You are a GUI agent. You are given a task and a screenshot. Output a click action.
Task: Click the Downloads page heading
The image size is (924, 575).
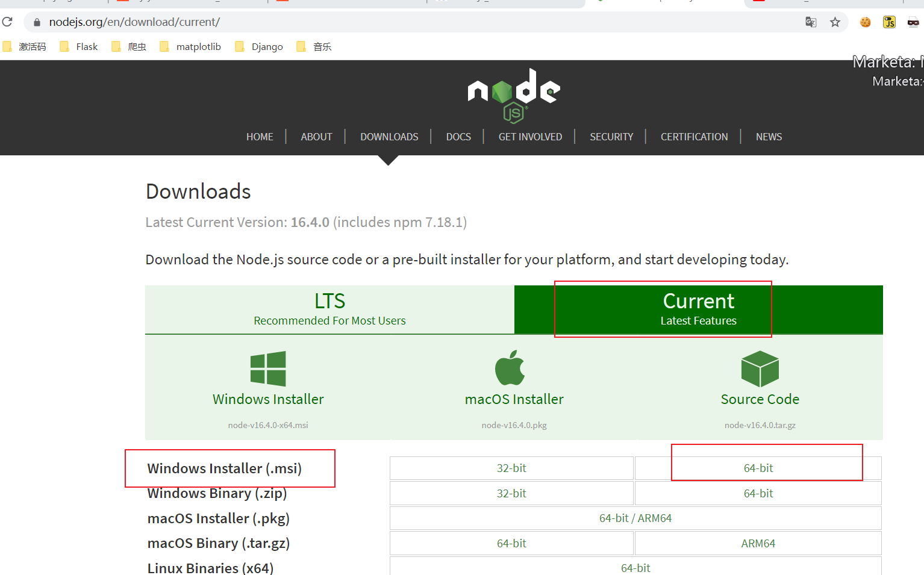pos(198,191)
